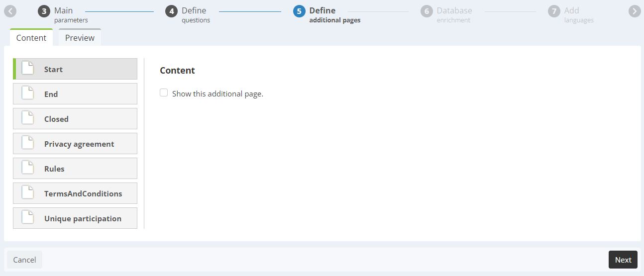This screenshot has height=276, width=644.
Task: Open the Main parameters step label
Action: pyautogui.click(x=71, y=15)
